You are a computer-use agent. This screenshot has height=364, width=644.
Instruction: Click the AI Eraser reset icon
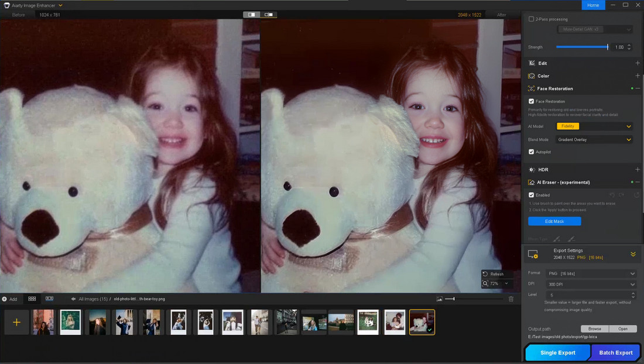pyautogui.click(x=637, y=195)
